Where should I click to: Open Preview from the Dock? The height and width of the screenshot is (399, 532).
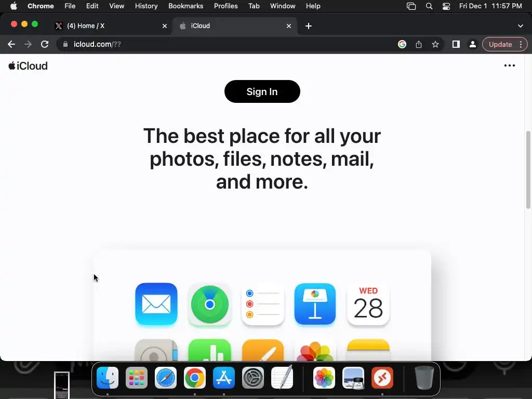click(353, 378)
